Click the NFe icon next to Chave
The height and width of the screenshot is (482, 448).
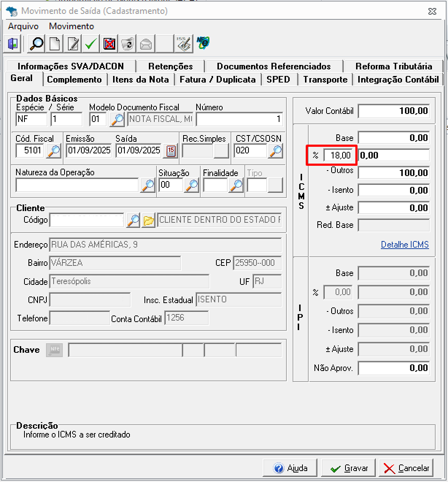[x=54, y=350]
